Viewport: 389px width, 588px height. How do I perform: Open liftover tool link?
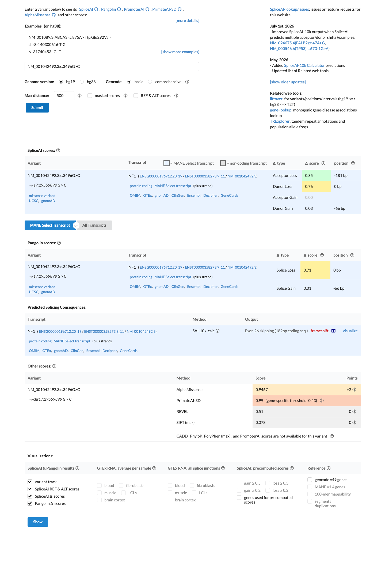(x=276, y=99)
